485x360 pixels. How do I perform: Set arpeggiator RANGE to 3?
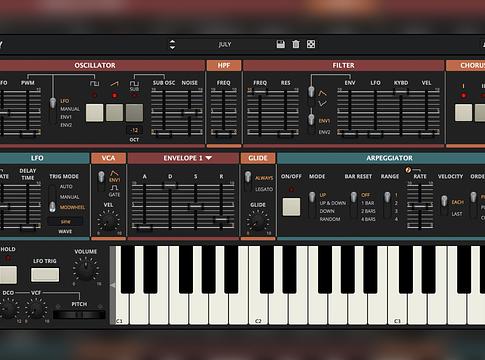[x=396, y=211]
